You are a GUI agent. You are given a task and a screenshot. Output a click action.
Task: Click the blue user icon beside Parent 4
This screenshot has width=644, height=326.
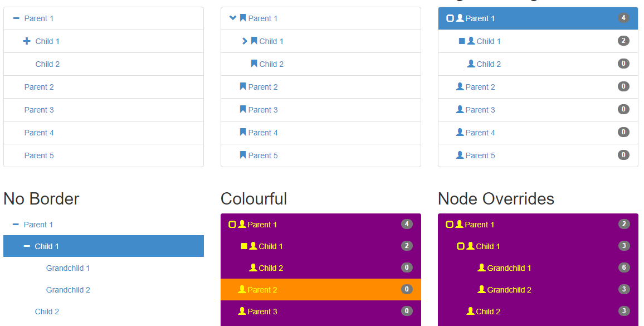coord(460,133)
